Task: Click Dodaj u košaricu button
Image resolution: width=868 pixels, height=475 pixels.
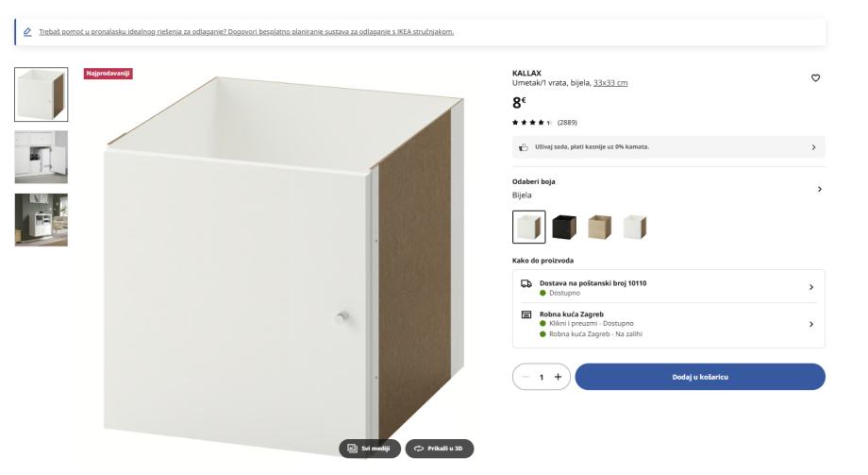Action: 699,377
